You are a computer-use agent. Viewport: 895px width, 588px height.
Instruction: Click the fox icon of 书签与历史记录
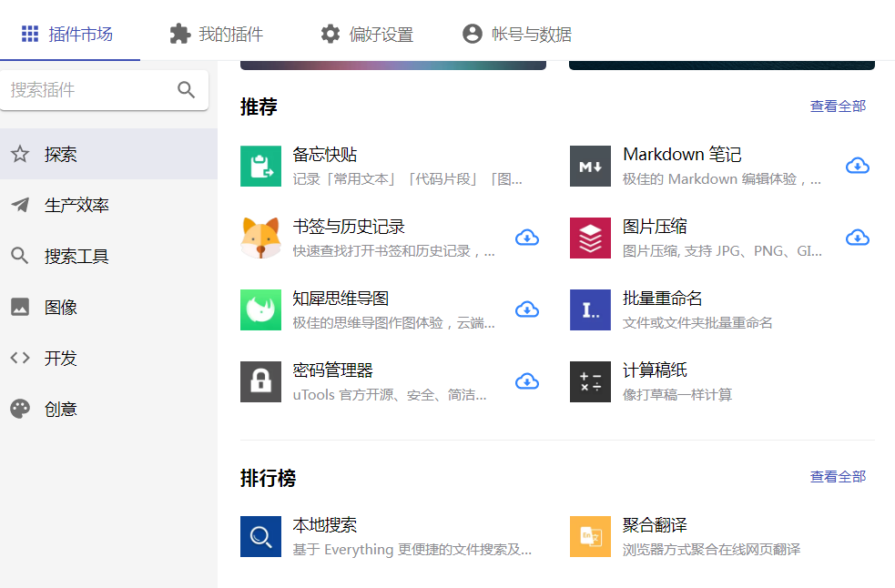[x=260, y=238]
